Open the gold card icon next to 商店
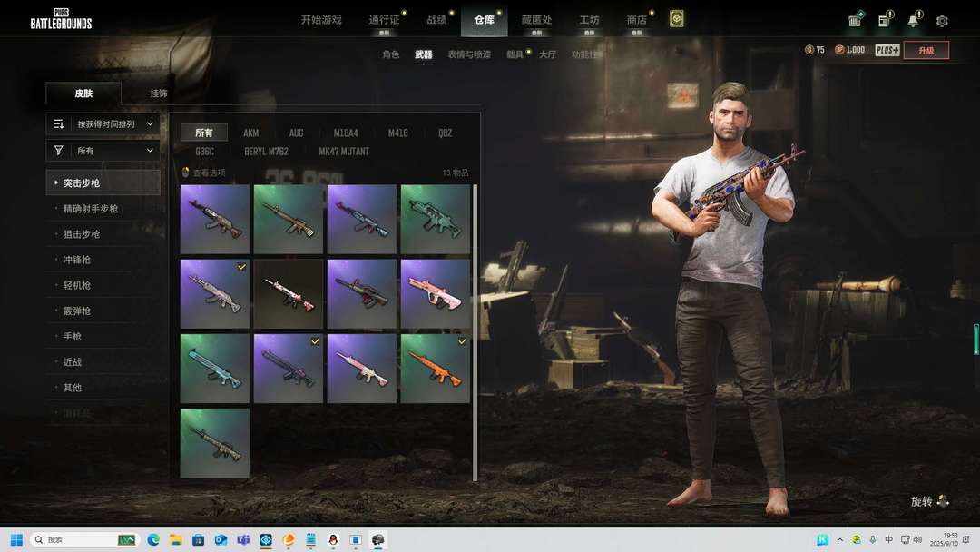The width and height of the screenshot is (980, 552). pos(676,19)
